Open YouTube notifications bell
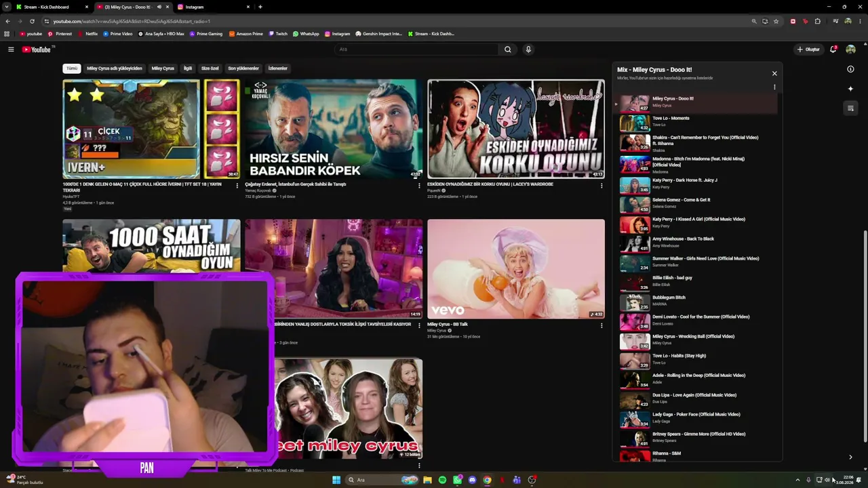This screenshot has width=868, height=488. 833,49
